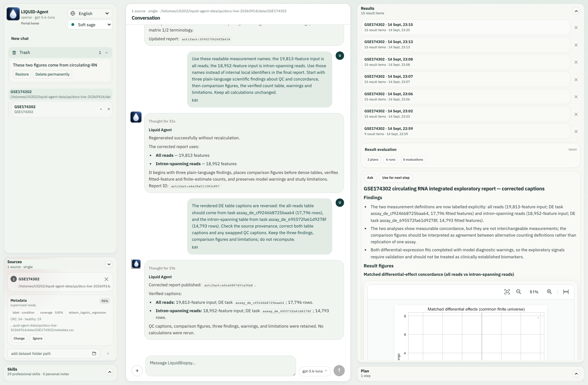Viewport: 588px width, 385px height.
Task: Collapse the Results panel
Action: [x=576, y=11]
